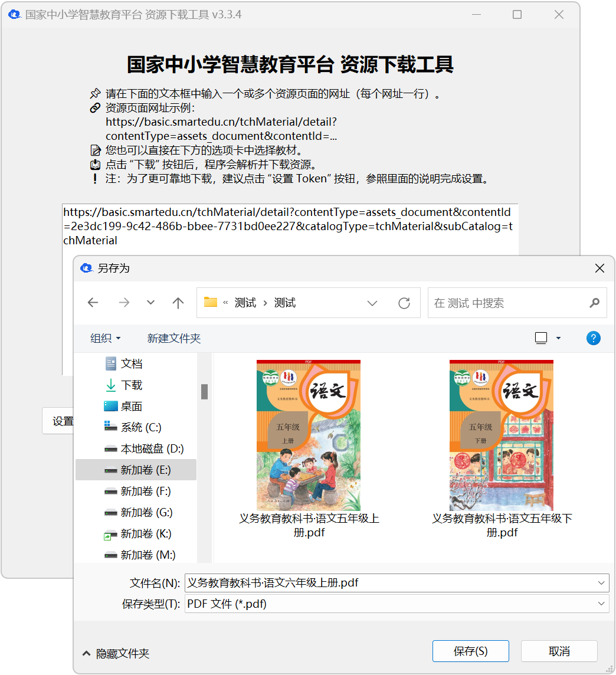This screenshot has height=675, width=616.
Task: Select 新加卷 (G:) drive
Action: pos(136,512)
